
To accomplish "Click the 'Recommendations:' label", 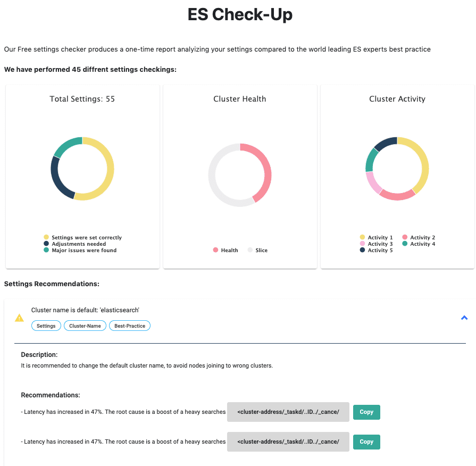I will 51,395.
